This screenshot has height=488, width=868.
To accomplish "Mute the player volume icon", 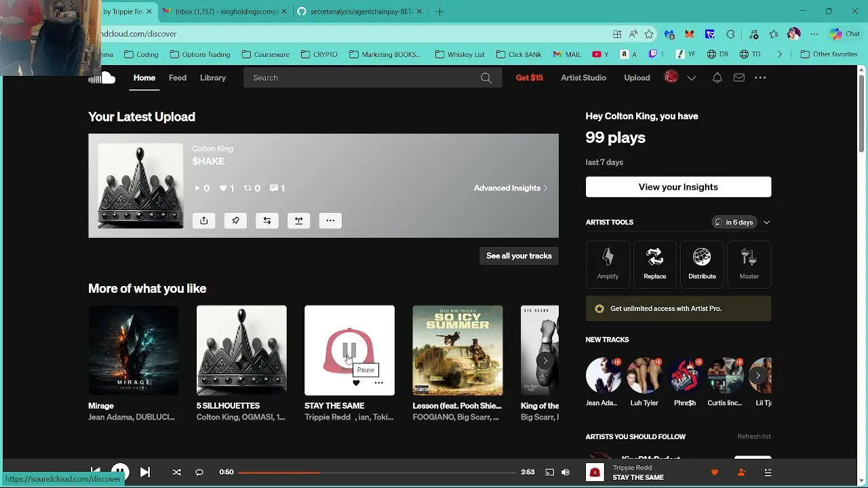I will click(566, 472).
